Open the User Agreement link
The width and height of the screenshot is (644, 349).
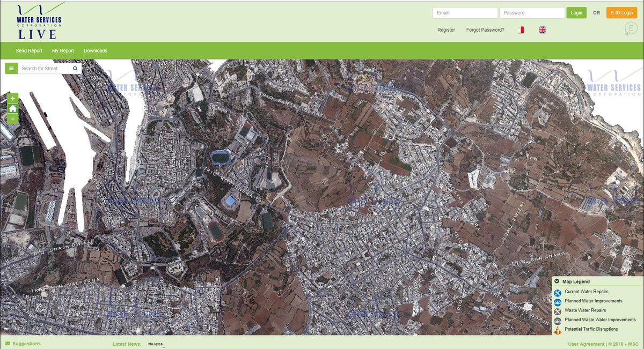pyautogui.click(x=587, y=344)
